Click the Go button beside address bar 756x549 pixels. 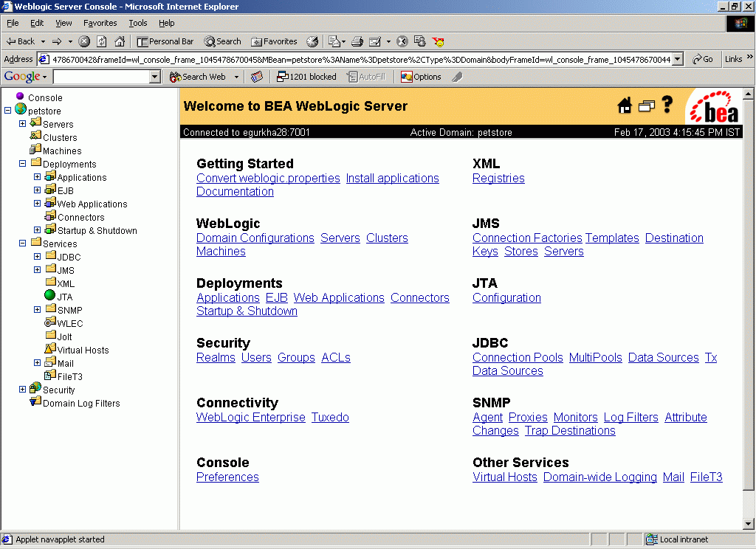coord(703,59)
